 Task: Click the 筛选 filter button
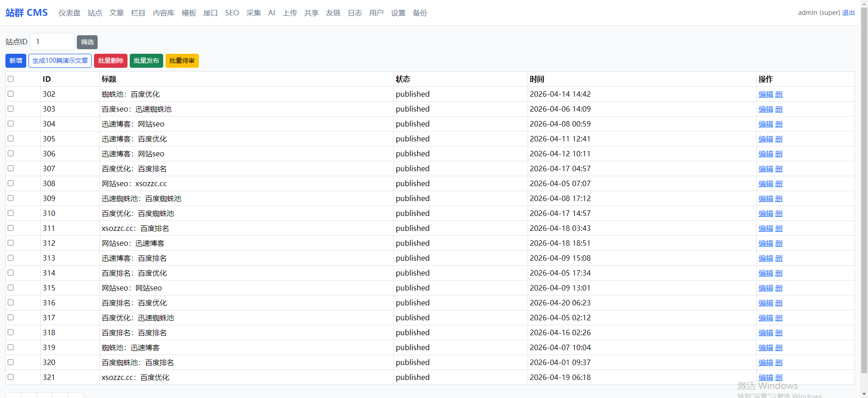pos(87,42)
